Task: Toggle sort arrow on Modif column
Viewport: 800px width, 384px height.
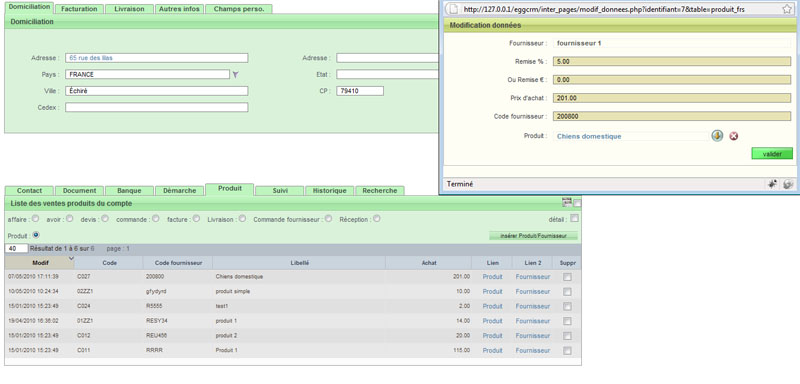Action: coord(71,259)
